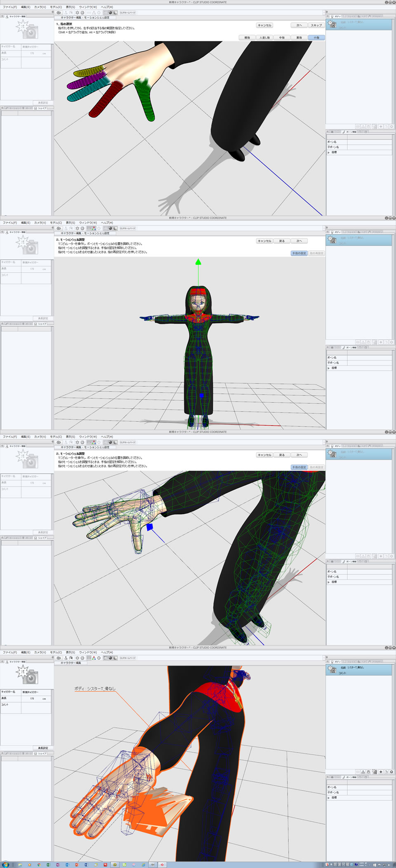The image size is (396, 868).
Task: Click キャンセル in the 指の選択 step
Action: 264,26
